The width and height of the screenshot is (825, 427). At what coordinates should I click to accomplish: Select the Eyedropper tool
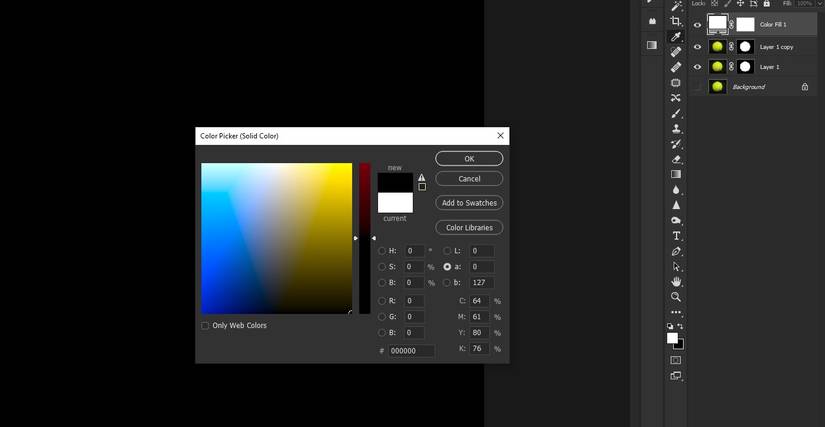pyautogui.click(x=676, y=36)
